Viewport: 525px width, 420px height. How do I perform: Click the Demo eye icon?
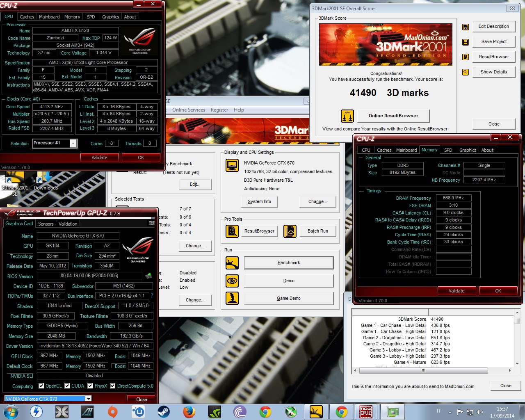click(232, 281)
